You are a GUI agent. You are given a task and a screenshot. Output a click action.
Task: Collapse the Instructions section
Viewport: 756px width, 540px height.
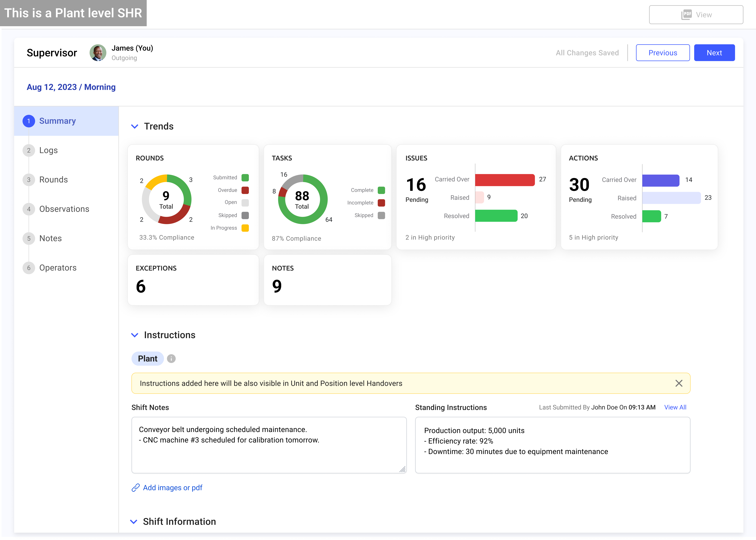[135, 335]
